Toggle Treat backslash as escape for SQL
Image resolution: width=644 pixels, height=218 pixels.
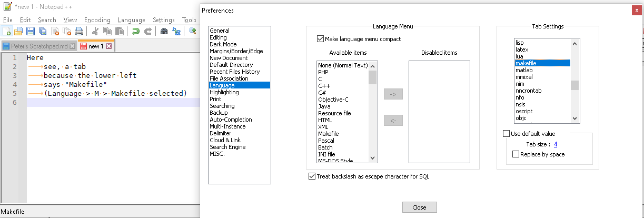click(x=312, y=176)
